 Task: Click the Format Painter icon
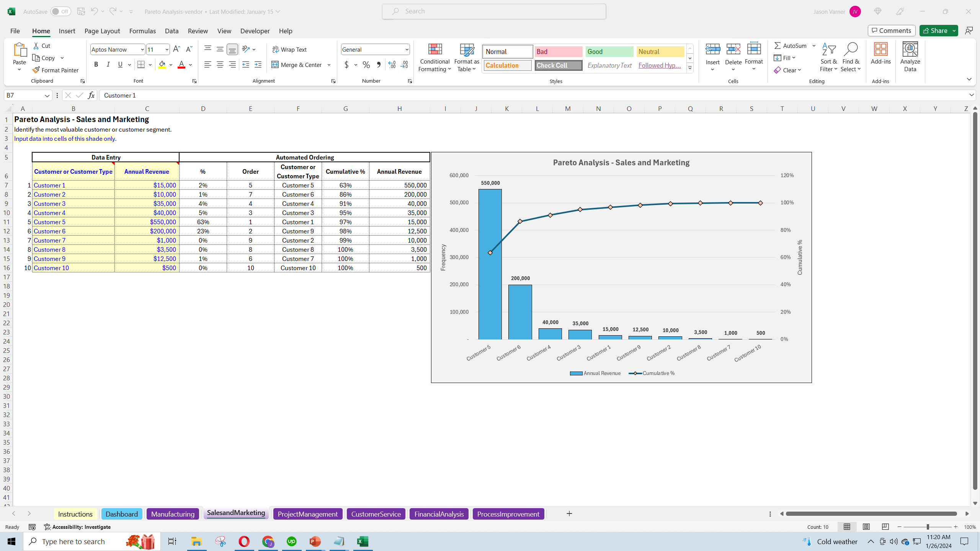click(x=36, y=70)
